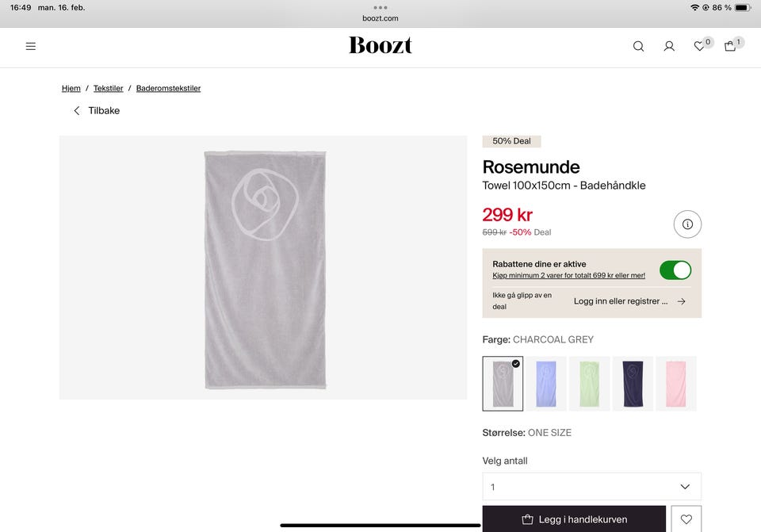Pick the navy towel color swatch

coord(633,384)
